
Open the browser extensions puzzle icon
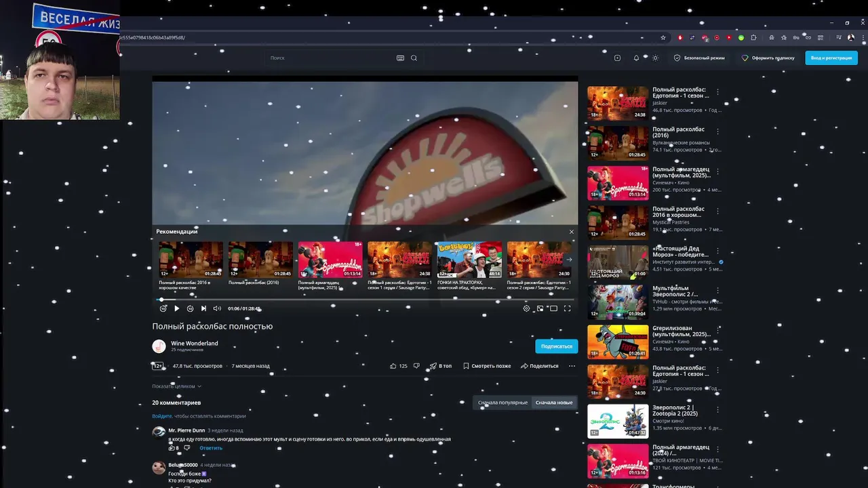(753, 37)
